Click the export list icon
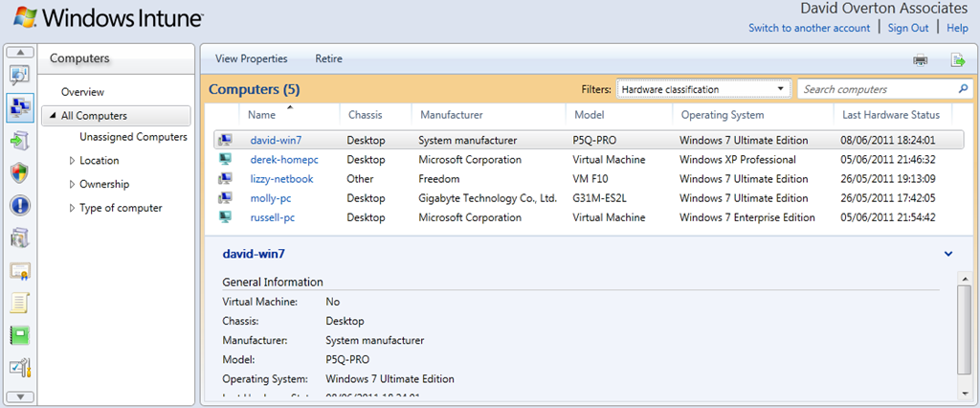 point(957,60)
